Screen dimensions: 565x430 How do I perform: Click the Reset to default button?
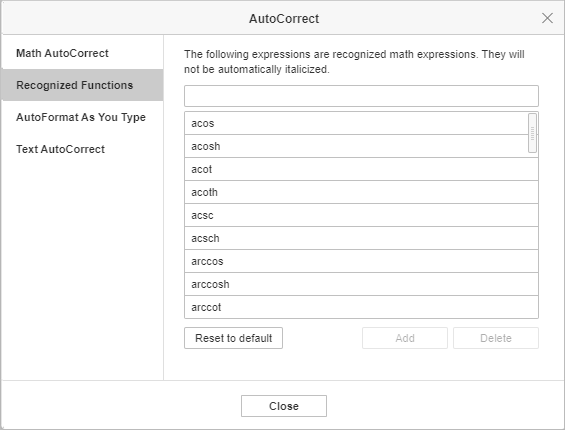pos(233,338)
